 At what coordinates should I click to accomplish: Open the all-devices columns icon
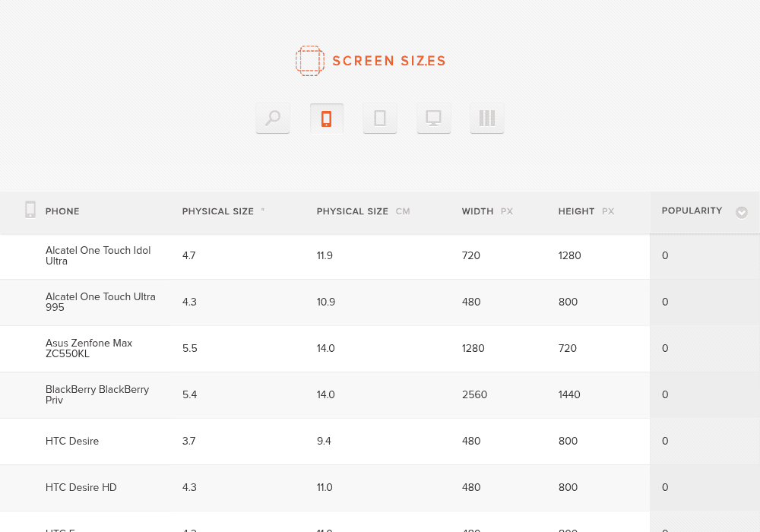(x=487, y=119)
